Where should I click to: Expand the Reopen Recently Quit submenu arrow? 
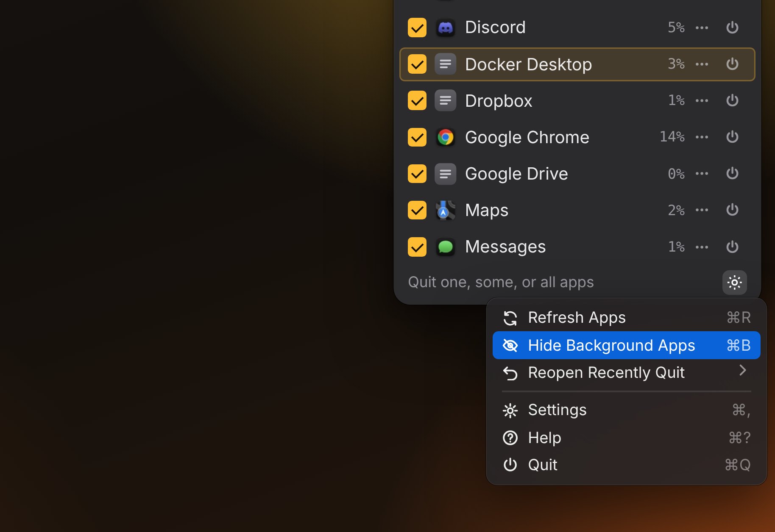(x=742, y=371)
